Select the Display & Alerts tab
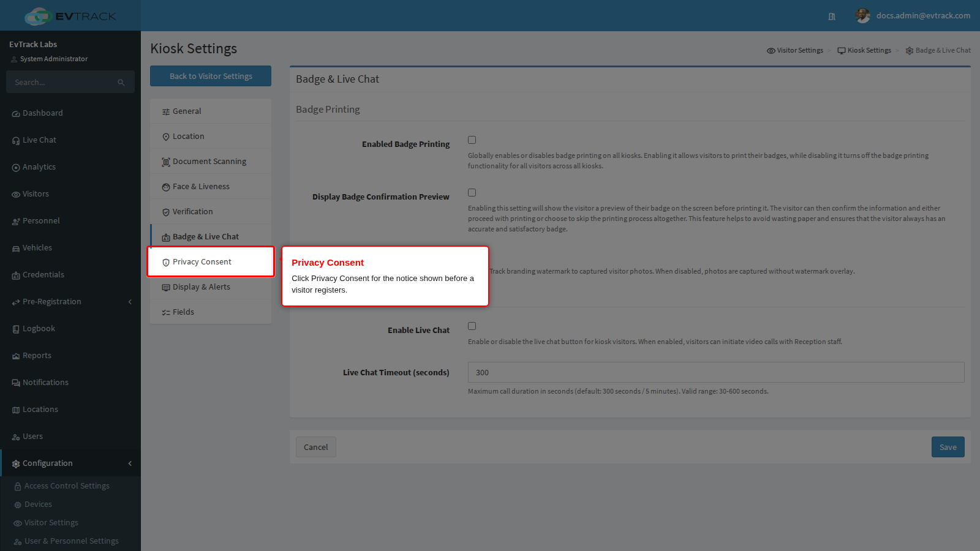 211,287
